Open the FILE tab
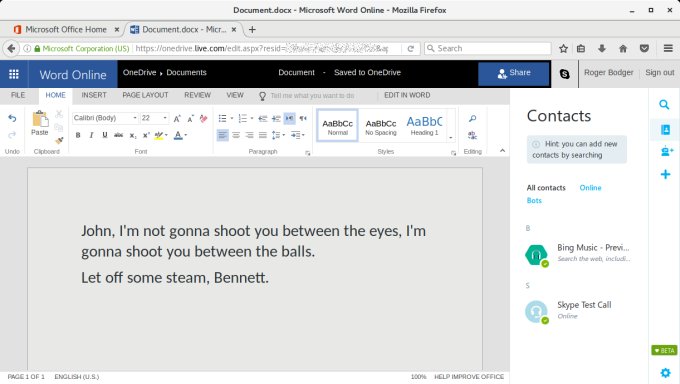Viewport: 680px width, 384px height. point(18,95)
